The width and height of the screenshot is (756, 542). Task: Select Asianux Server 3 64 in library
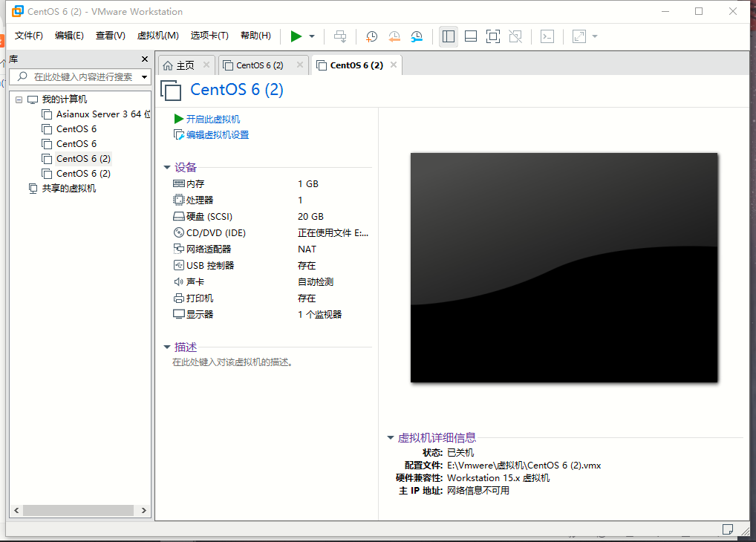[97, 114]
